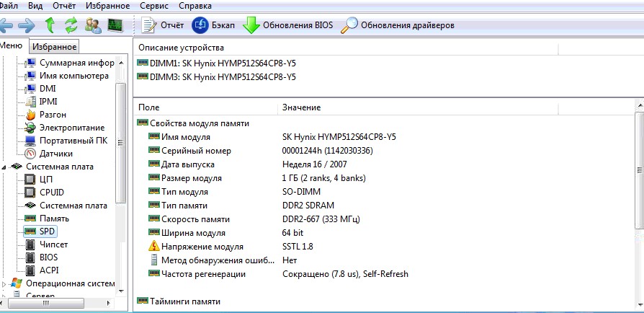Select Имя компьютера in the tree
This screenshot has height=313, width=644.
(67, 76)
